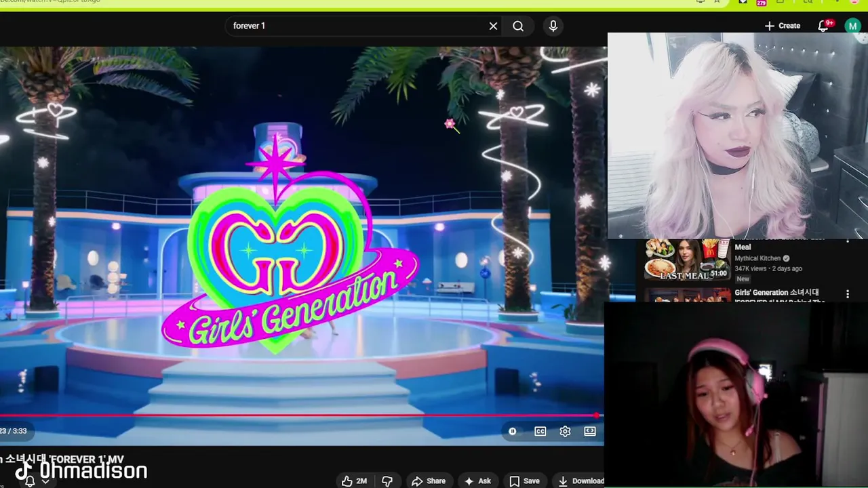Save the video to a playlist
This screenshot has width=868, height=488.
525,481
